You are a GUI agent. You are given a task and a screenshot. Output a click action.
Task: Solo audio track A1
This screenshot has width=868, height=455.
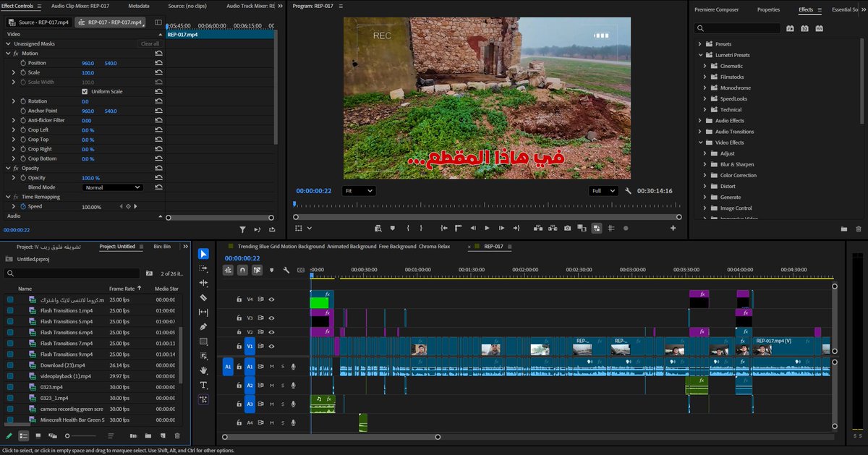point(282,367)
